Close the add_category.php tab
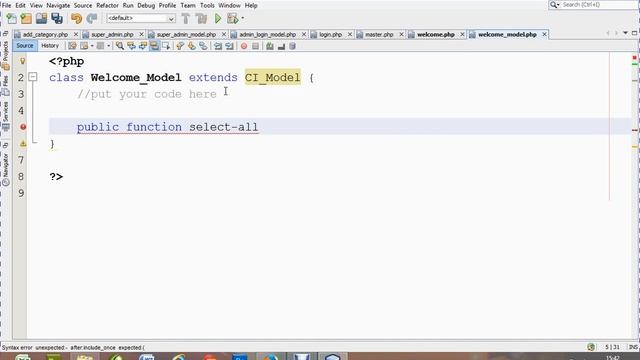This screenshot has width=640, height=360. click(x=76, y=35)
